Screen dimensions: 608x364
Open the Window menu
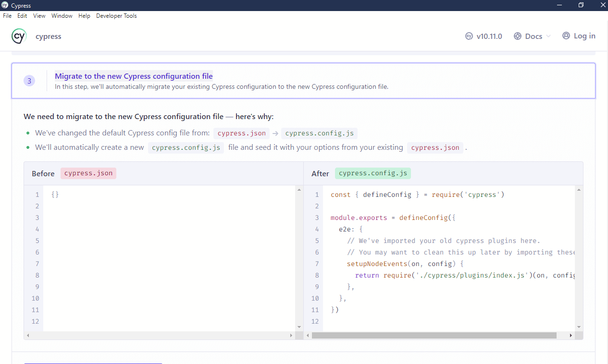[62, 15]
